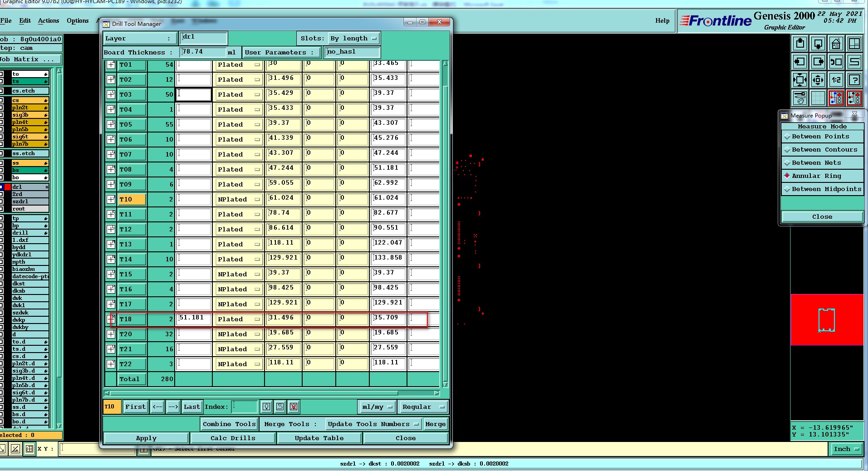Click the colored net traffic-light icon
Viewport: 868px width, 471px height.
click(x=836, y=98)
